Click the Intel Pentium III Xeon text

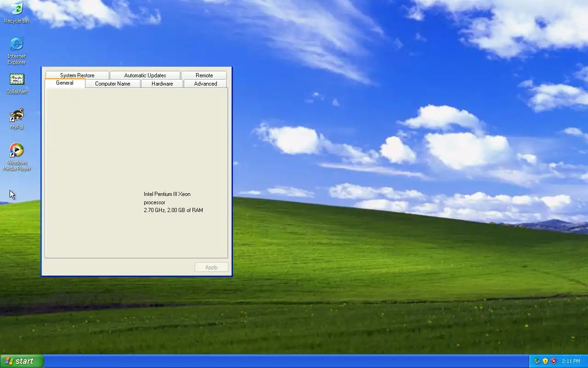167,194
